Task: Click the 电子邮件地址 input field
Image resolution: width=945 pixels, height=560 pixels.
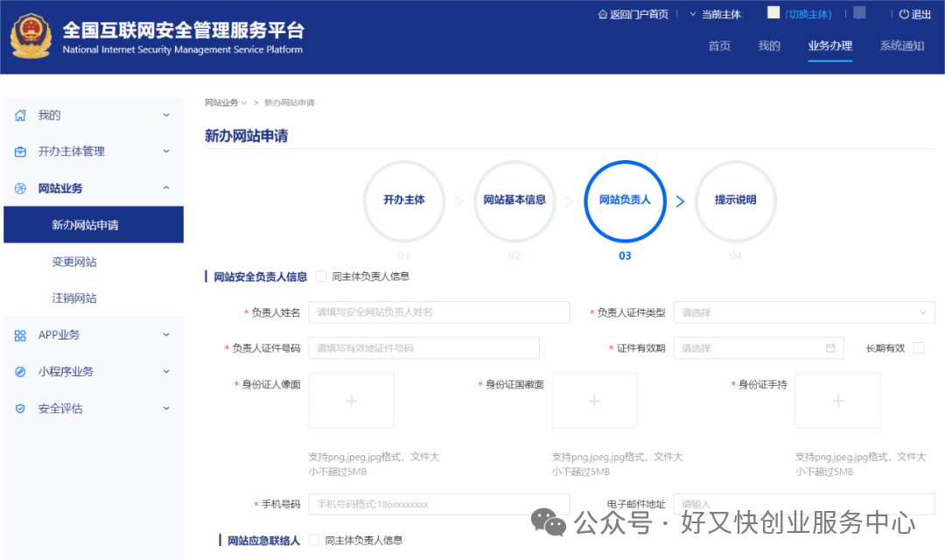Action: point(804,504)
